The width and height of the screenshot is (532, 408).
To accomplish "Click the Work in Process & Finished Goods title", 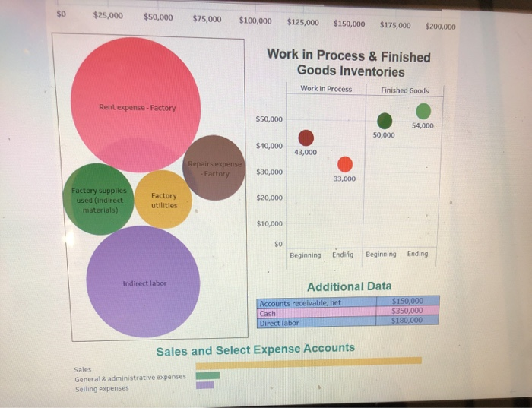I will (349, 63).
